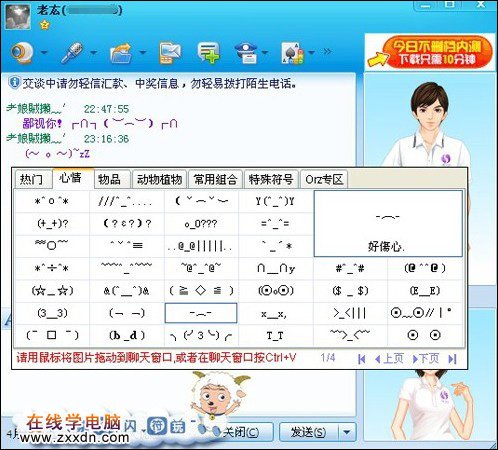The width and height of the screenshot is (498, 450).
Task: Start voice chat with microphone icon
Action: (72, 52)
